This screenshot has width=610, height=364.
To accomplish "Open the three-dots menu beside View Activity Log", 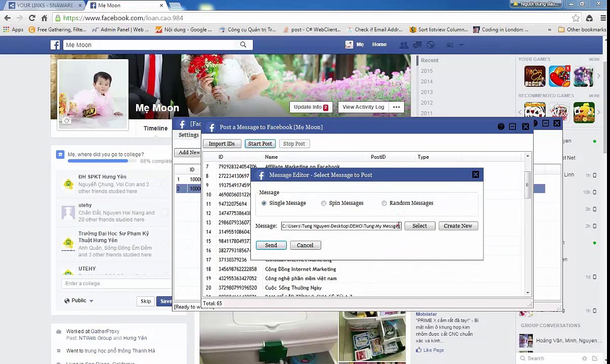I will pos(397,107).
